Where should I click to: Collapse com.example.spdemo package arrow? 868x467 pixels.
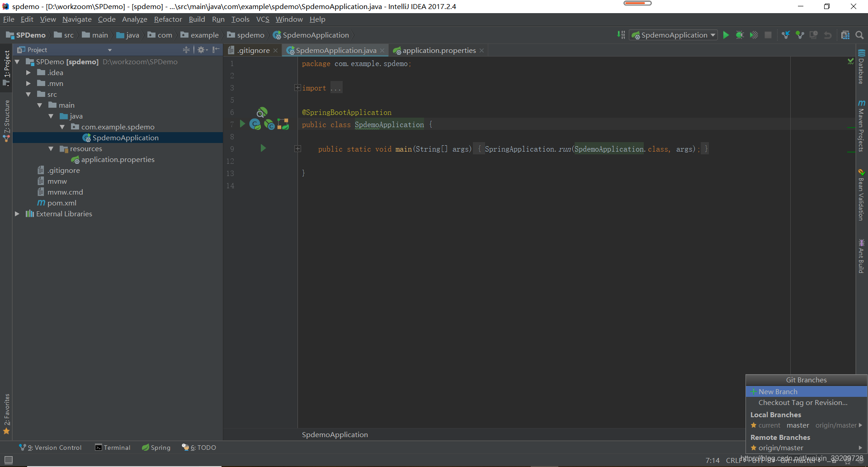62,127
